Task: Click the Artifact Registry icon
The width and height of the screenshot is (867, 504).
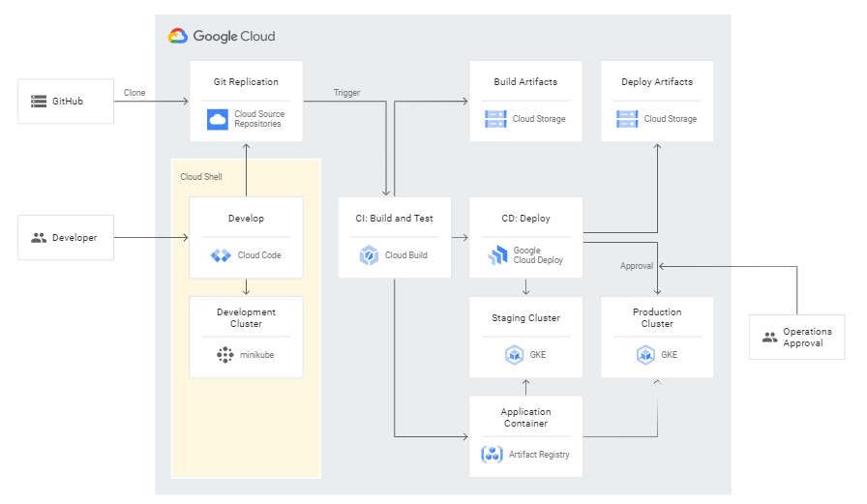Action: [x=492, y=455]
